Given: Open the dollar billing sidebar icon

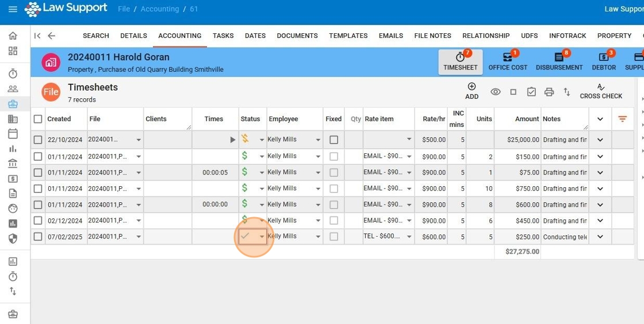Looking at the screenshot, I should pyautogui.click(x=13, y=179).
